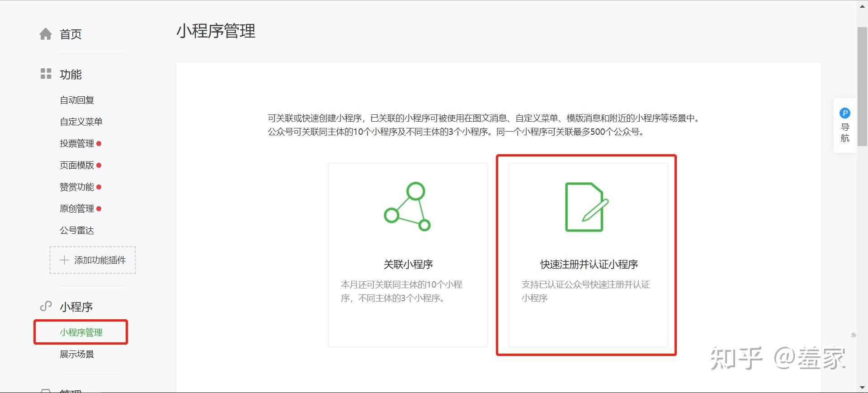Select the 小程序 section heading

[76, 307]
